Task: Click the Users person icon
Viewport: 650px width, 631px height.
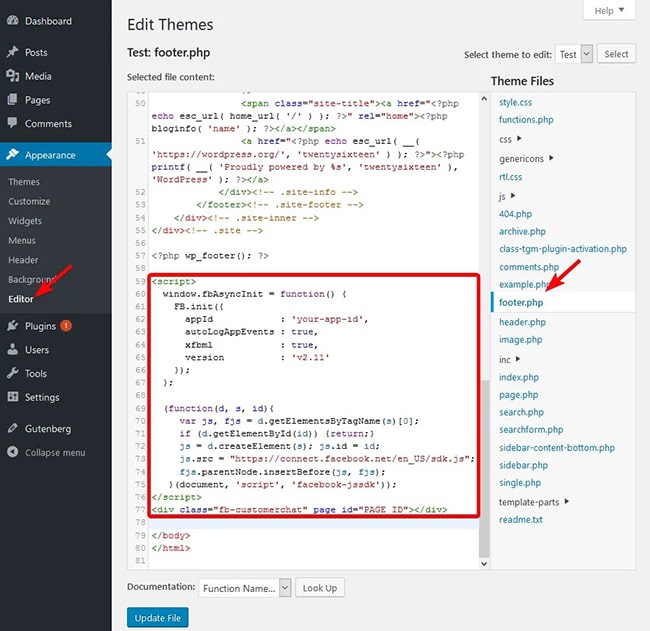Action: point(13,349)
